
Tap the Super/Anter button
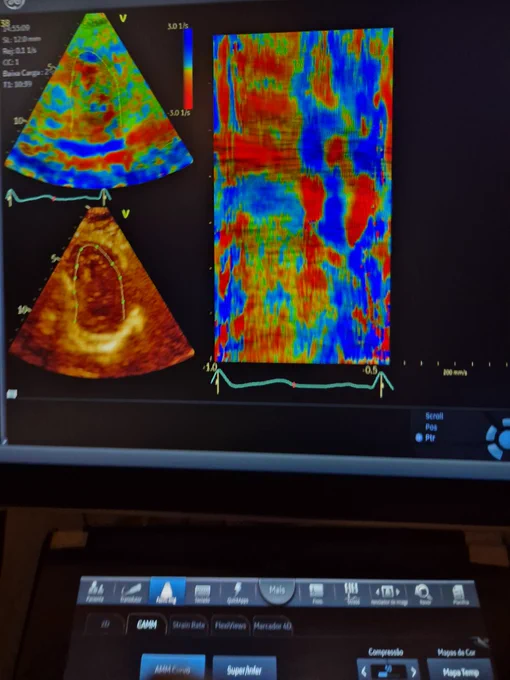(244, 668)
